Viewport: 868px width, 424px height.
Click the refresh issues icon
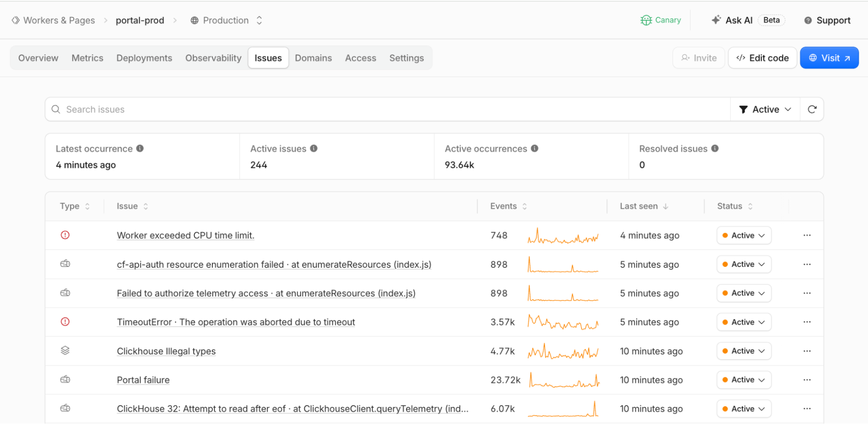[812, 109]
